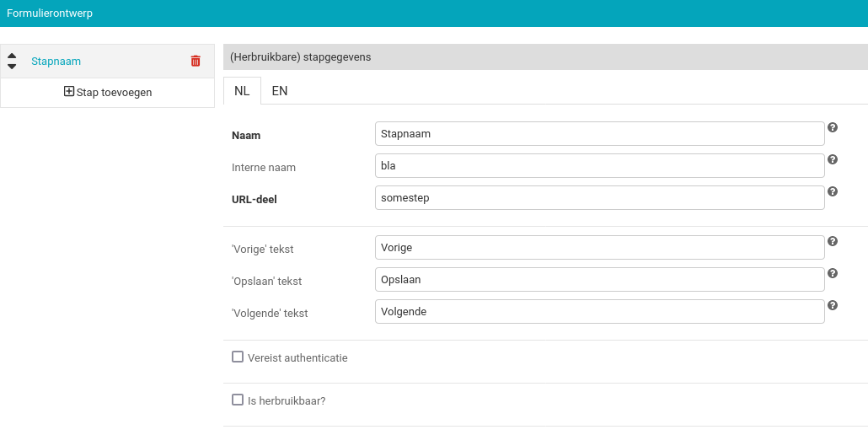Select the NL language tab
Screen dimensions: 868x435
(242, 91)
